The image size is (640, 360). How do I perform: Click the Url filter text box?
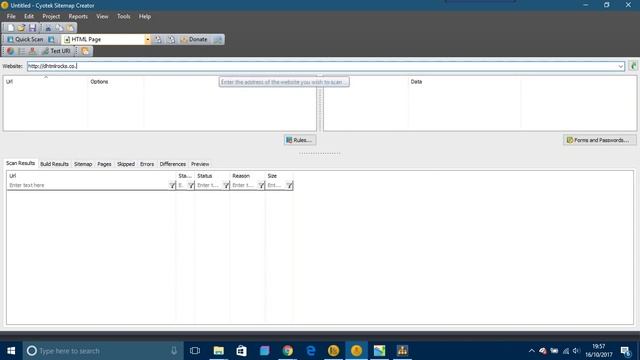(x=88, y=185)
